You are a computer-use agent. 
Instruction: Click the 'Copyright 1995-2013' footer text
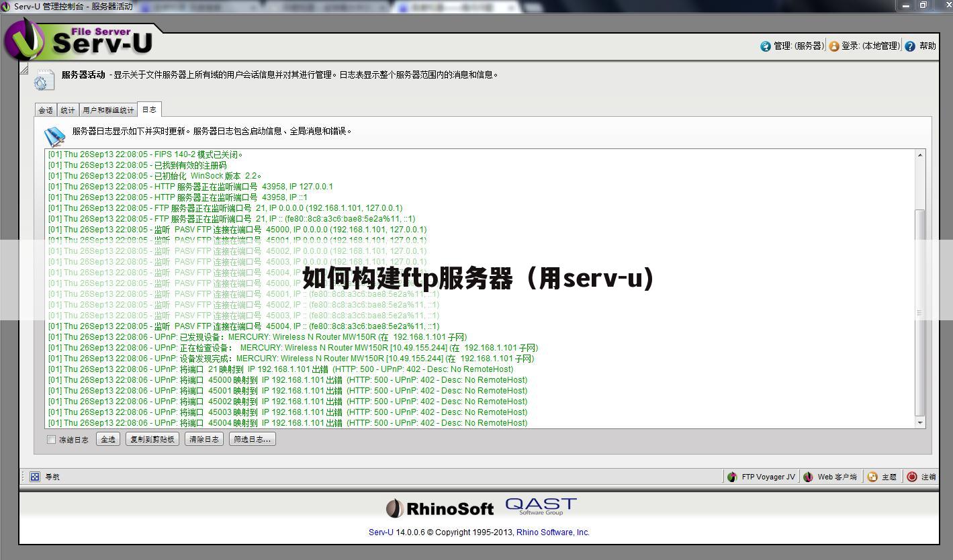pyautogui.click(x=470, y=532)
